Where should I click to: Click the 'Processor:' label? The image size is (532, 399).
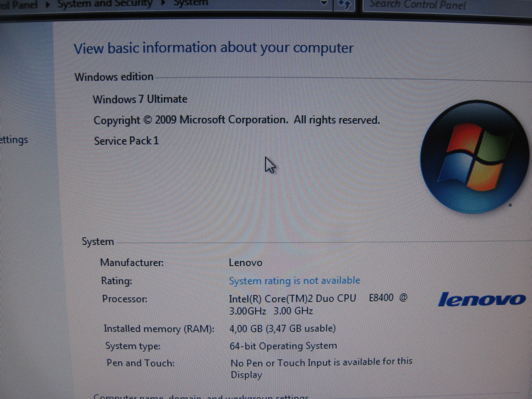(x=125, y=299)
